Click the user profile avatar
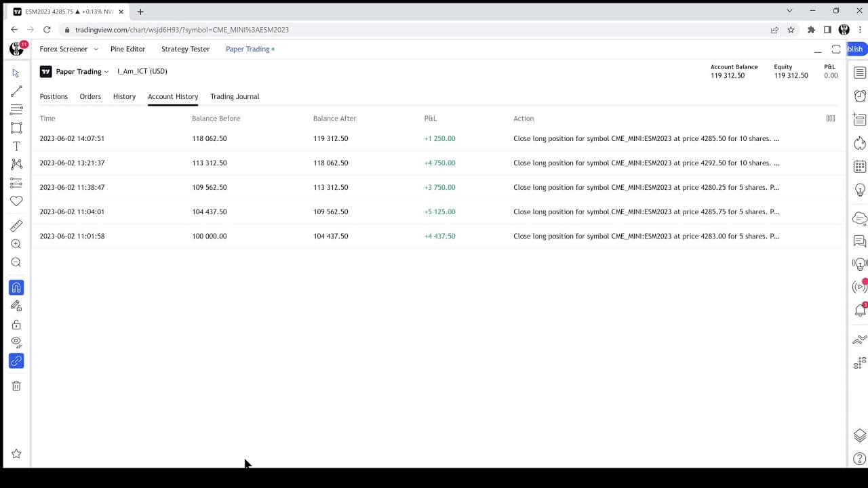The image size is (868, 488). click(16, 49)
